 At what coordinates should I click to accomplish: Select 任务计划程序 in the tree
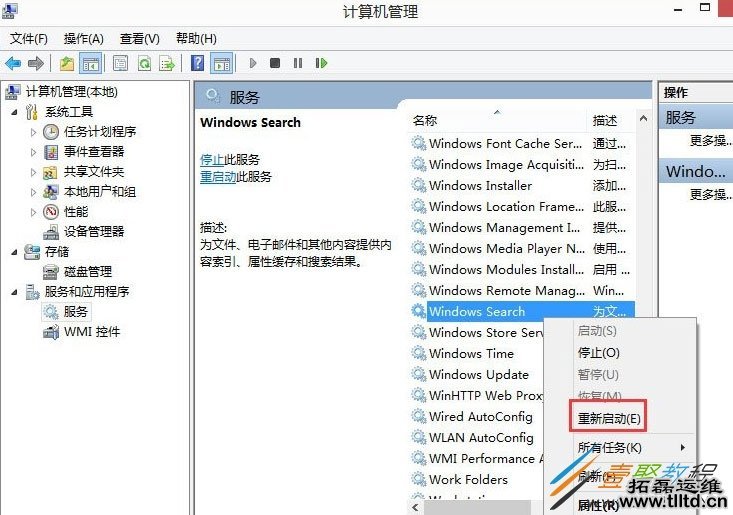(100, 132)
